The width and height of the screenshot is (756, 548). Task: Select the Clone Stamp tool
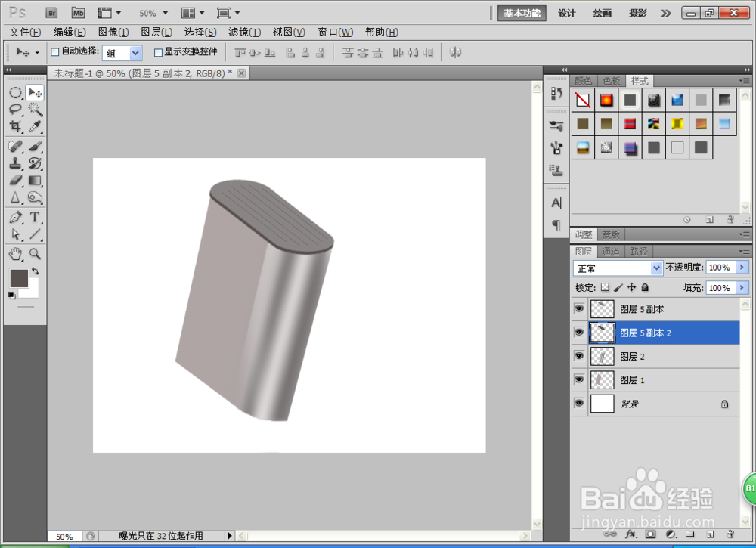point(15,163)
